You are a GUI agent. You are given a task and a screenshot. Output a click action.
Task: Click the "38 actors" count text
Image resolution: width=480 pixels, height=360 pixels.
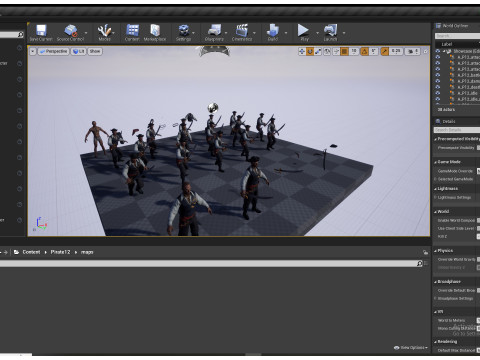[446, 109]
